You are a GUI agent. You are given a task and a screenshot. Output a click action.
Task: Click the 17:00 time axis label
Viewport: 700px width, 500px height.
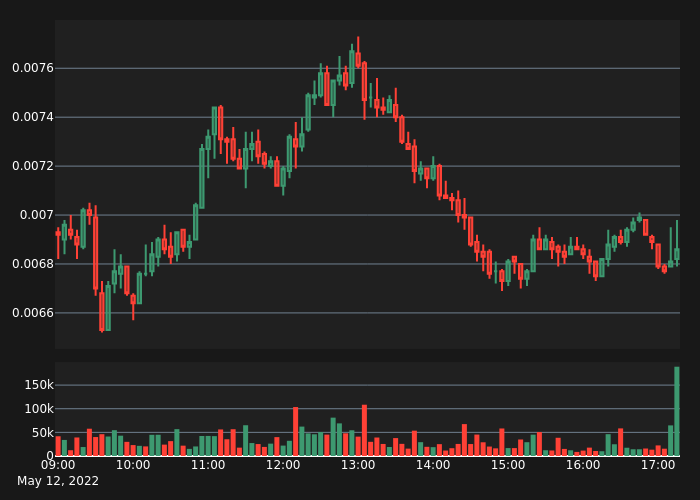[x=658, y=465]
